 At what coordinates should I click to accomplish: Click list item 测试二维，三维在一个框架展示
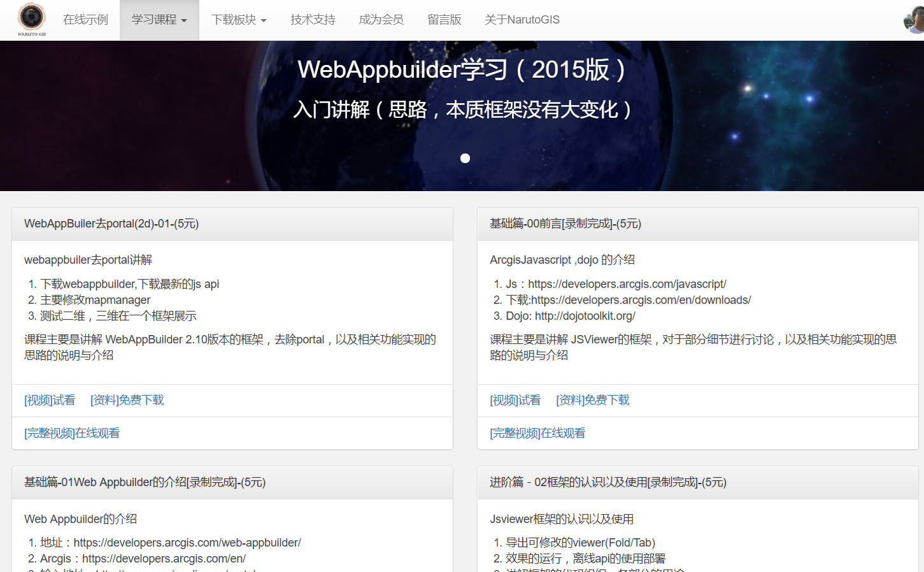[118, 316]
